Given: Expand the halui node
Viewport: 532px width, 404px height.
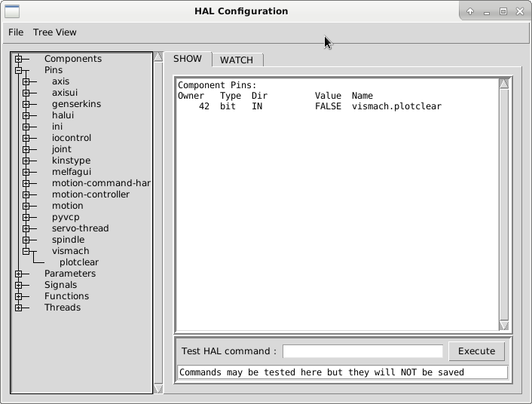Looking at the screenshot, I should (x=26, y=115).
